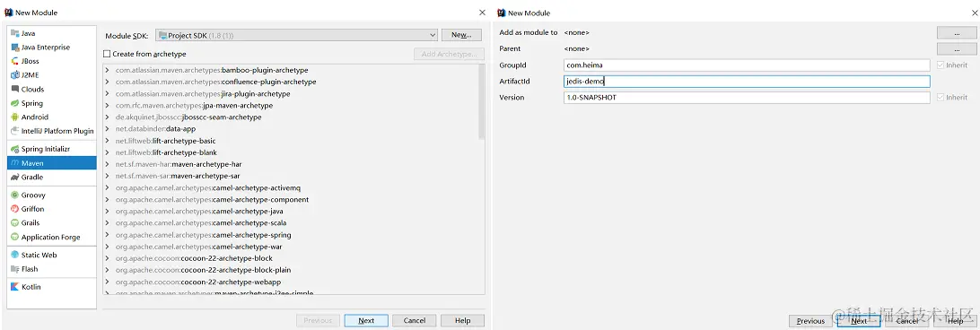
Task: Select camel-archetype-war row
Action: [x=290, y=247]
